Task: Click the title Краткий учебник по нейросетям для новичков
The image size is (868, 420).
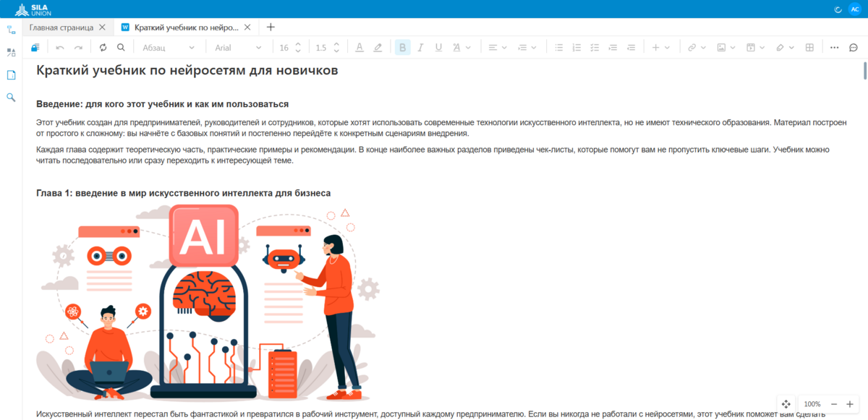Action: pos(187,71)
